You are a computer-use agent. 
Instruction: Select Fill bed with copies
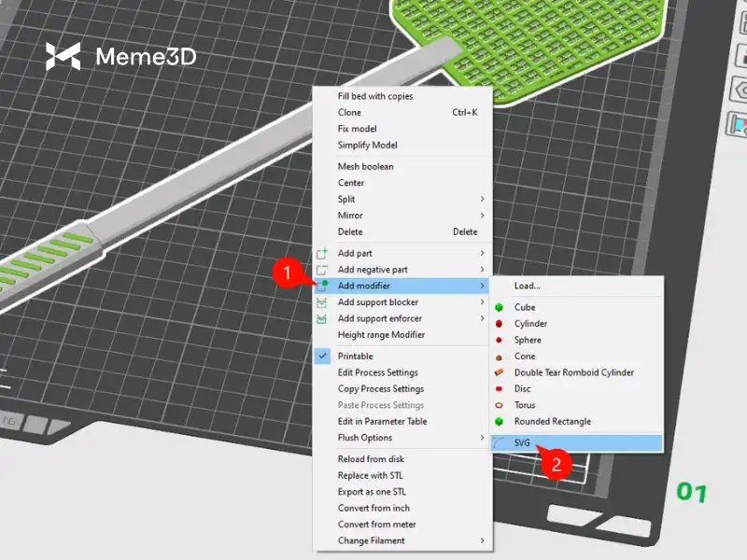[x=375, y=96]
